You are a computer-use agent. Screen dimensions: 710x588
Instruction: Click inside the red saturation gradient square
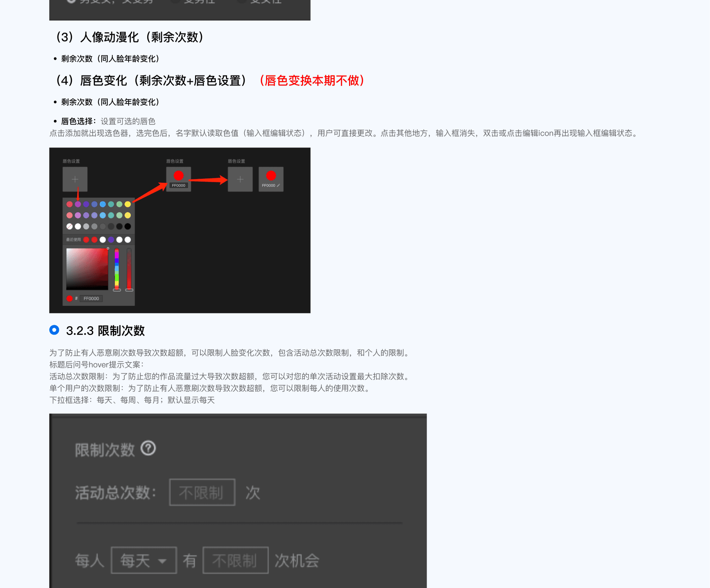click(x=87, y=269)
